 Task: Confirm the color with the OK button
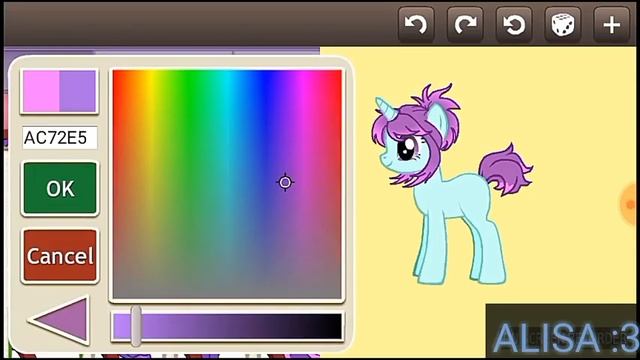[60, 189]
